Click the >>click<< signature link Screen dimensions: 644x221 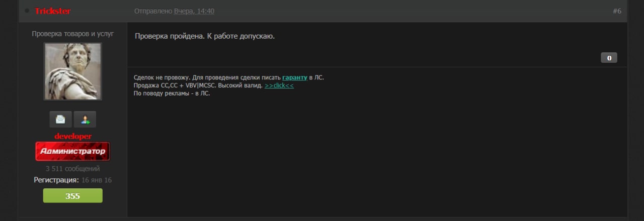[279, 85]
